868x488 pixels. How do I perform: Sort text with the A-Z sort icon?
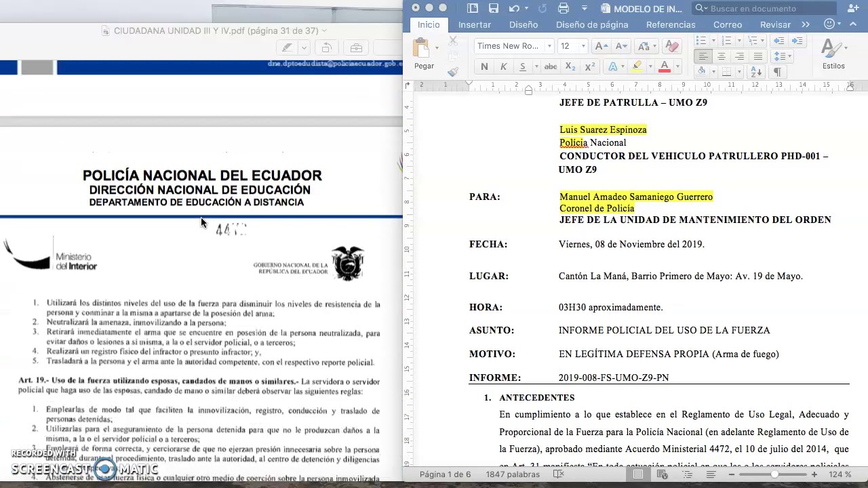757,71
